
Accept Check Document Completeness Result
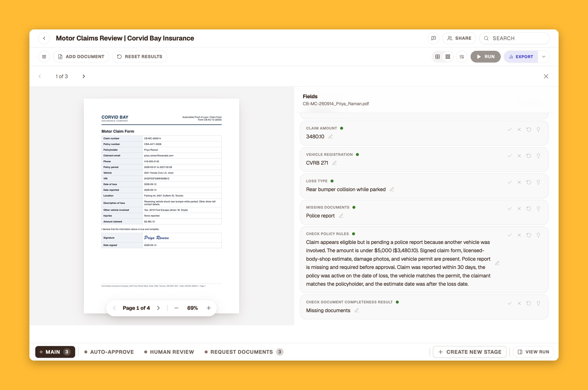click(x=510, y=303)
